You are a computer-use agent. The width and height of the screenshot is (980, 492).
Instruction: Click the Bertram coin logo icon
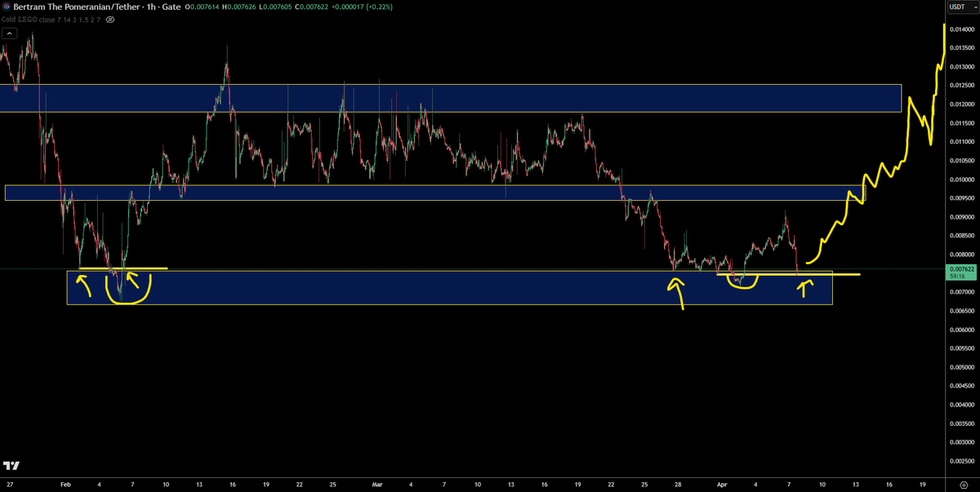5,7
